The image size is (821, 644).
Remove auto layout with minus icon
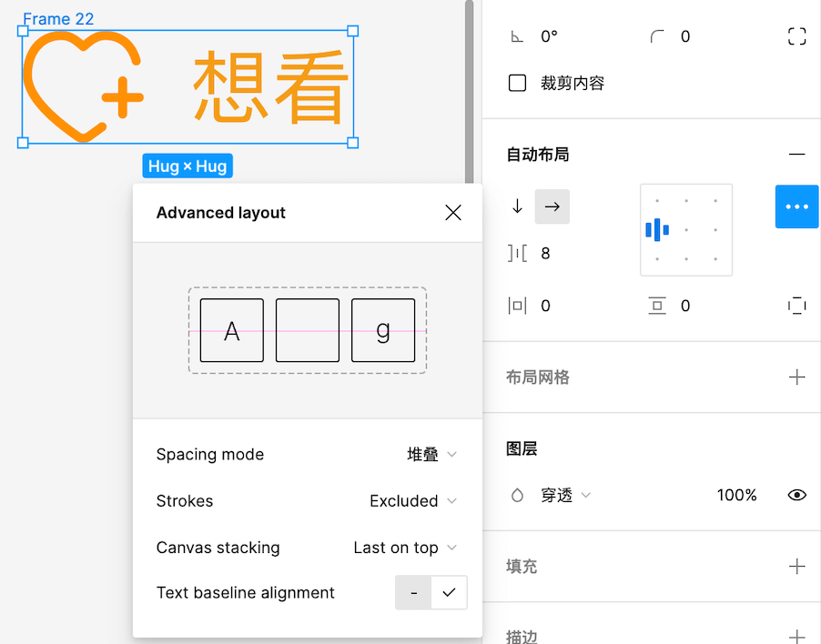796,155
